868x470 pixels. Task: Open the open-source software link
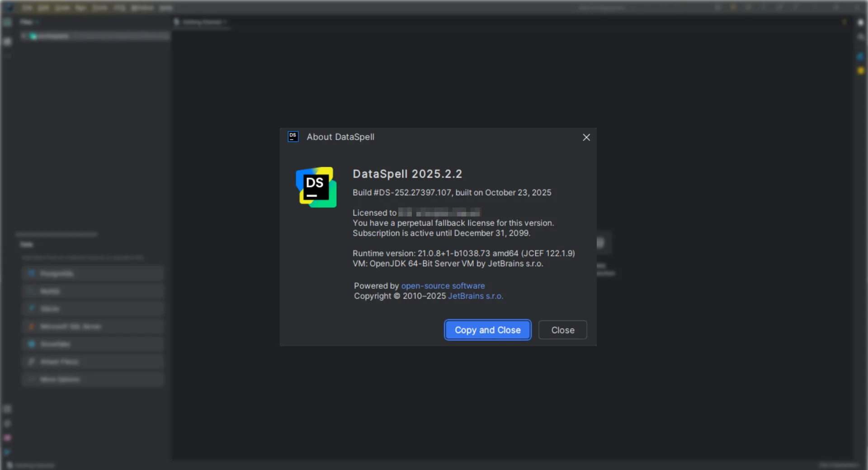pyautogui.click(x=443, y=286)
